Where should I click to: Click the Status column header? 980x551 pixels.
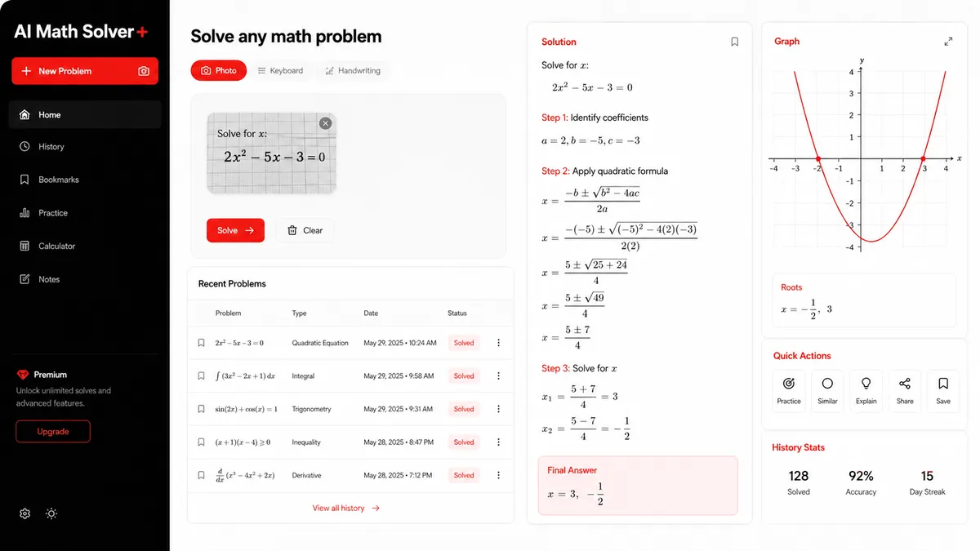[457, 313]
